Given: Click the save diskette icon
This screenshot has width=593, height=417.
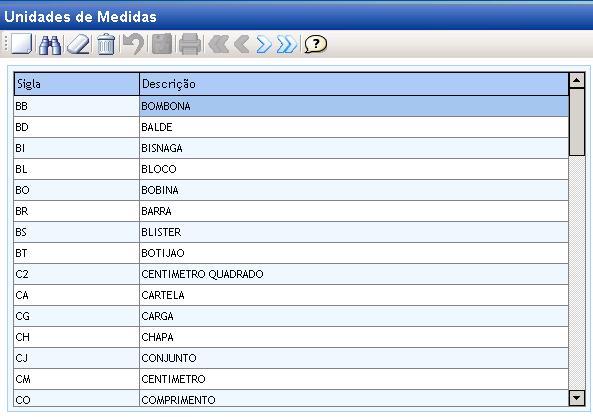Looking at the screenshot, I should click(162, 44).
